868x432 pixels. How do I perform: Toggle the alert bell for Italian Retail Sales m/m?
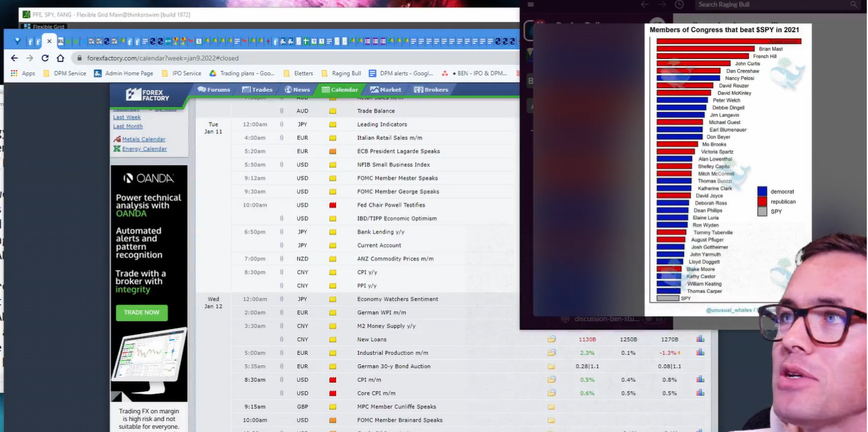281,138
